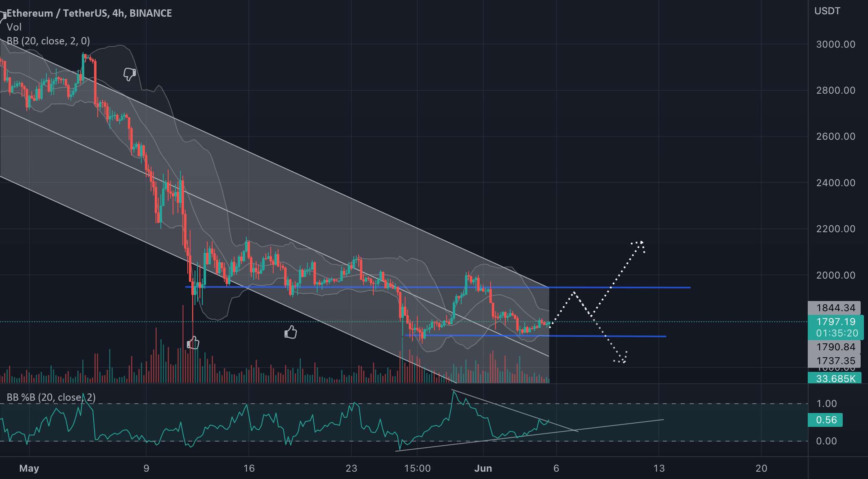This screenshot has height=479, width=868.
Task: Select the lower blue horizontal support line
Action: click(535, 336)
